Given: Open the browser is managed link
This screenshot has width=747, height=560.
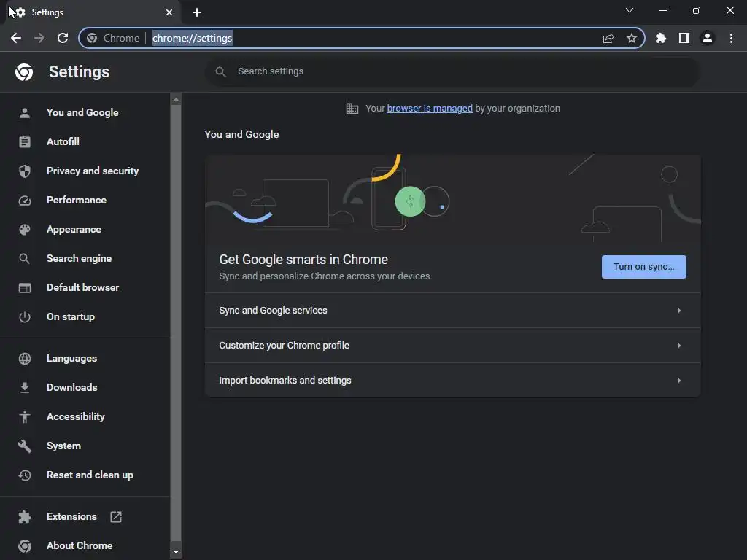Looking at the screenshot, I should [429, 109].
